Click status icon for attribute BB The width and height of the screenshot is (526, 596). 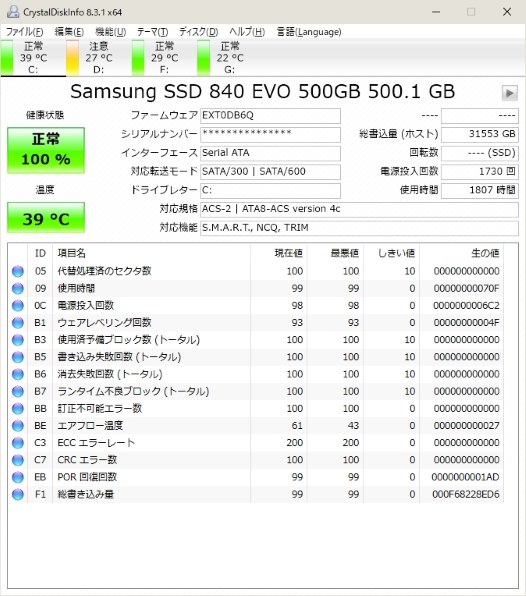coord(17,409)
